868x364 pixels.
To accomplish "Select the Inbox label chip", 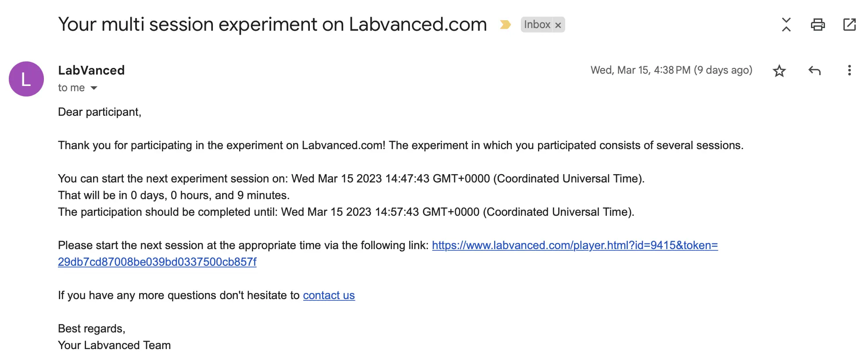I will coord(538,25).
